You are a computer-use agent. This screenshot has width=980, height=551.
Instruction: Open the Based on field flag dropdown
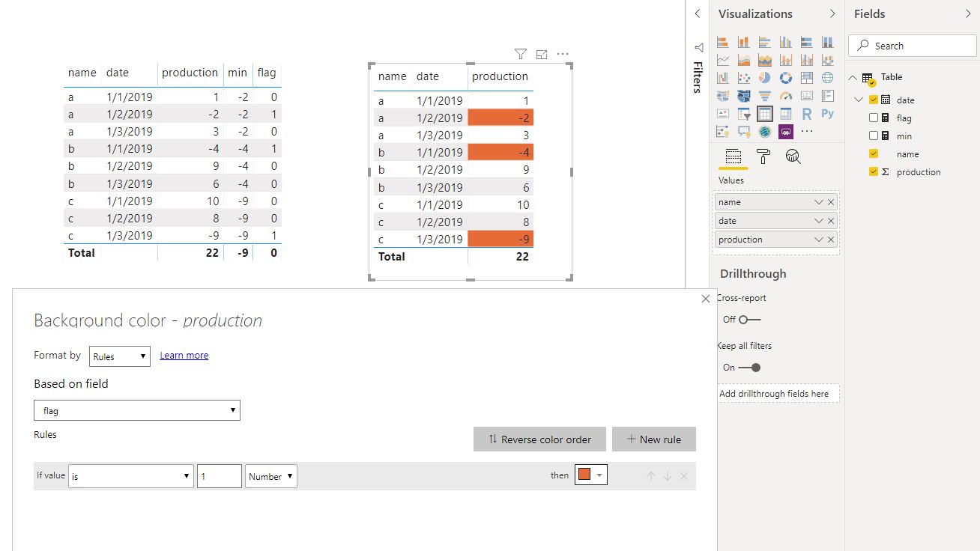[x=137, y=410]
